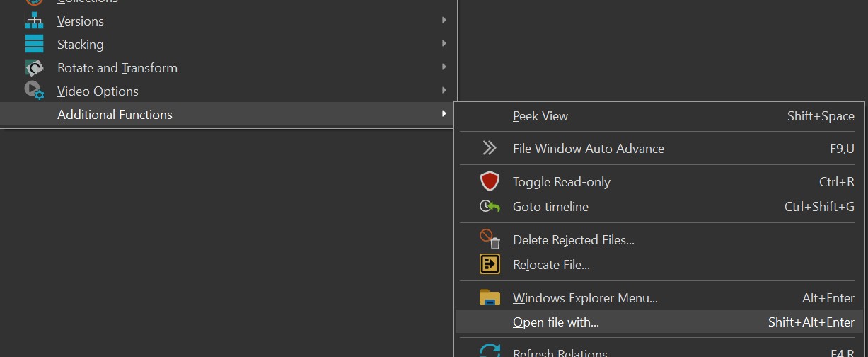Viewport: 868px width, 357px height.
Task: Choose File Window Auto Advance
Action: coord(659,149)
